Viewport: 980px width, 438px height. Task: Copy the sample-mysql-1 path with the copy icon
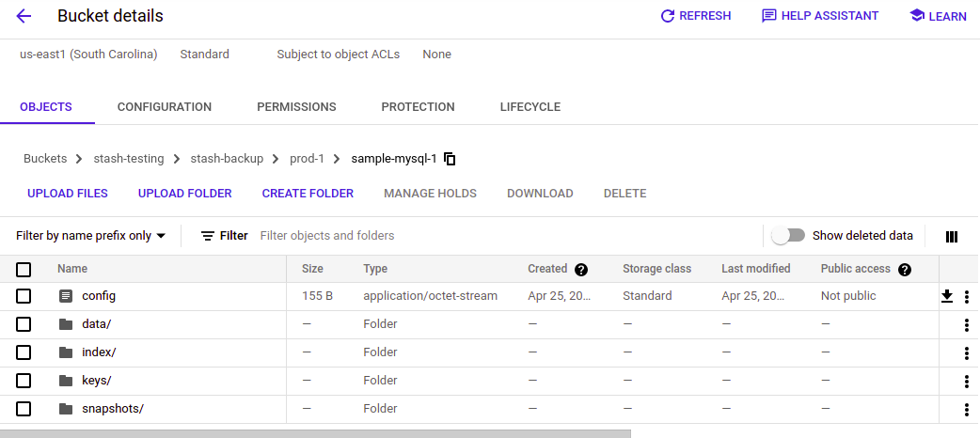click(x=450, y=159)
